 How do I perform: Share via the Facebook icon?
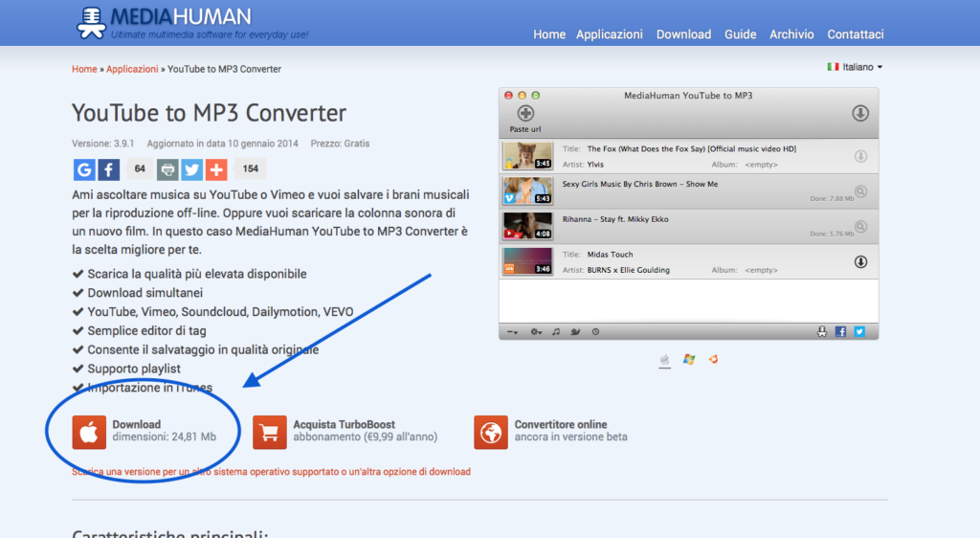click(109, 169)
